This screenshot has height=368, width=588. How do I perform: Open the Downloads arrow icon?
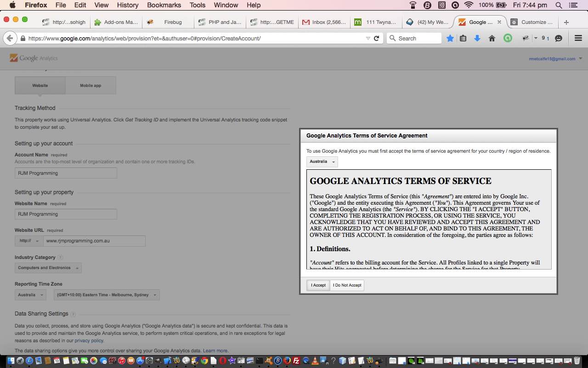pos(477,39)
